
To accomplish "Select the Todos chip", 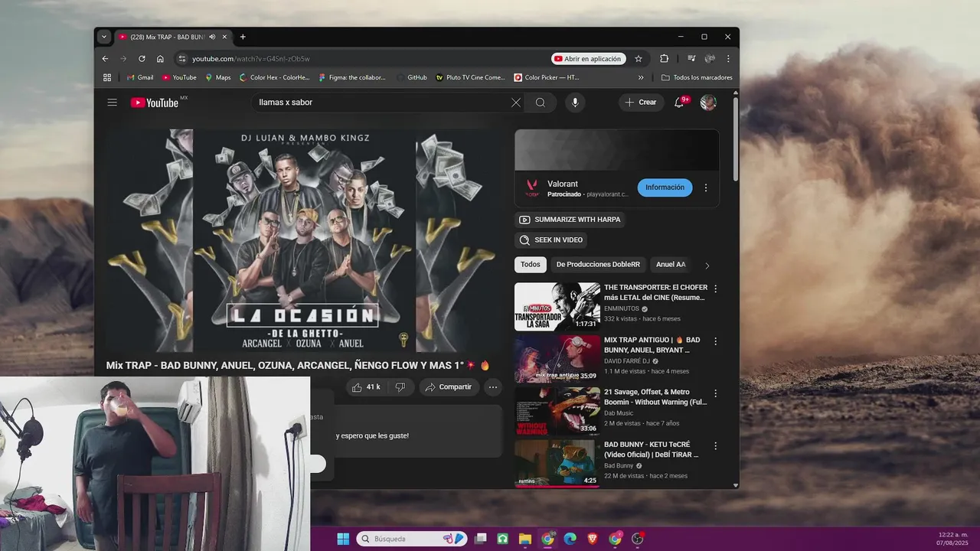I will 531,265.
